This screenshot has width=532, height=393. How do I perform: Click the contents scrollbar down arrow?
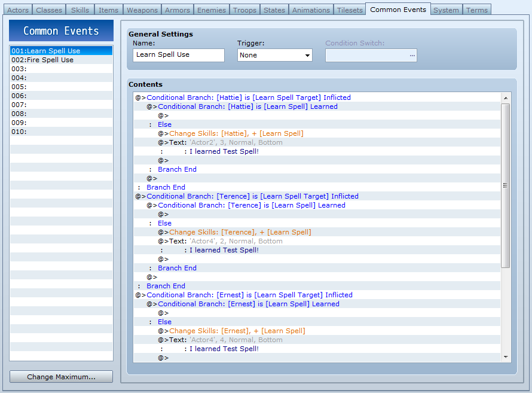tap(506, 357)
